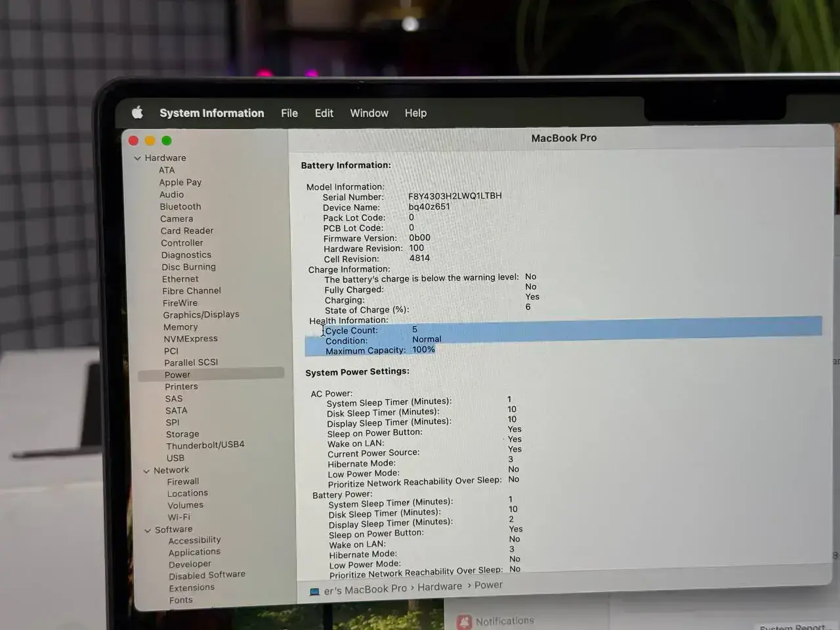Select SAS in the sidebar
840x630 pixels.
[x=174, y=398]
